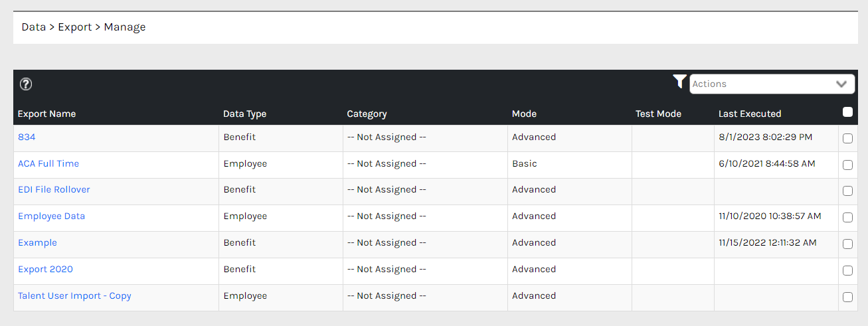This screenshot has height=326, width=868.
Task: Open the Example export link
Action: (x=37, y=242)
